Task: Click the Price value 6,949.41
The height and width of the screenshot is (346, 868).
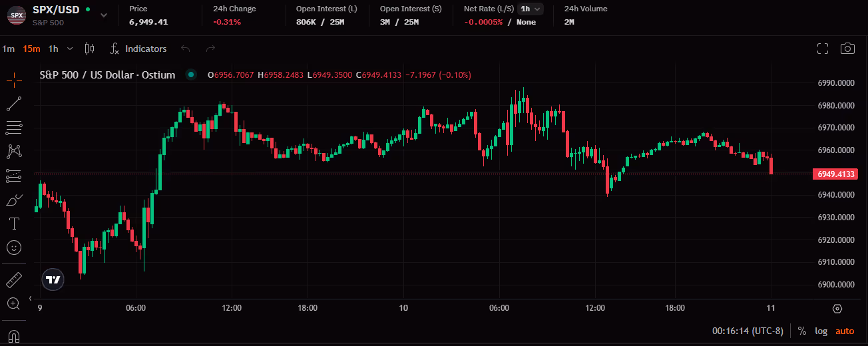Action: (148, 22)
